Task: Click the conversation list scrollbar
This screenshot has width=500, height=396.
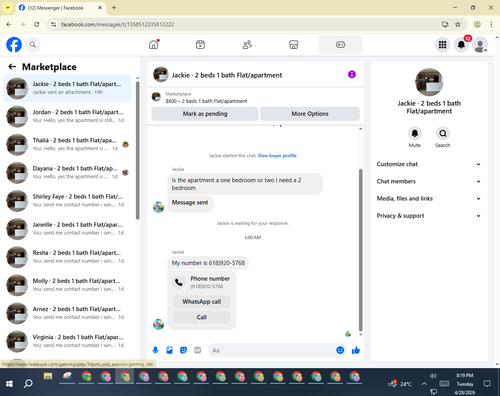Action: [137, 150]
